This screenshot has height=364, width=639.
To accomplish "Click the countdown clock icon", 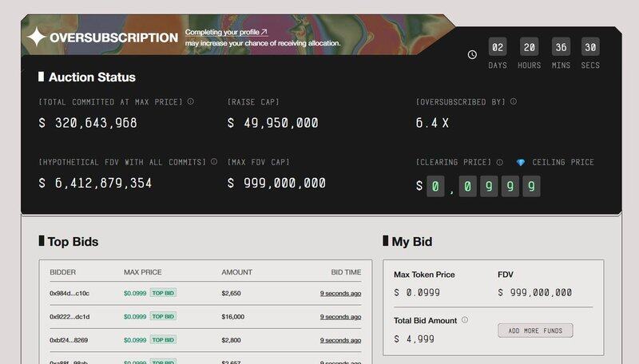I will pos(472,54).
